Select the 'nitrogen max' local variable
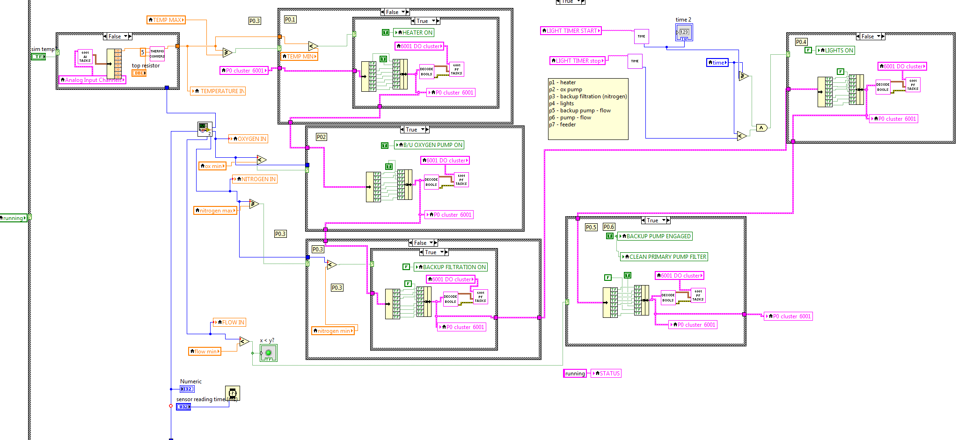980x440 pixels. (215, 211)
